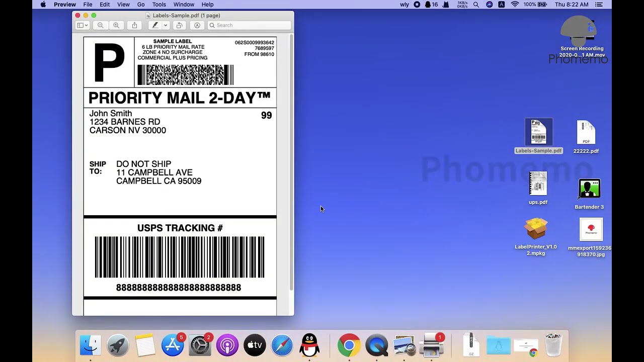Viewport: 644px width, 362px height.
Task: Click the clock showing Thu 8:22 AM
Action: 572,5
